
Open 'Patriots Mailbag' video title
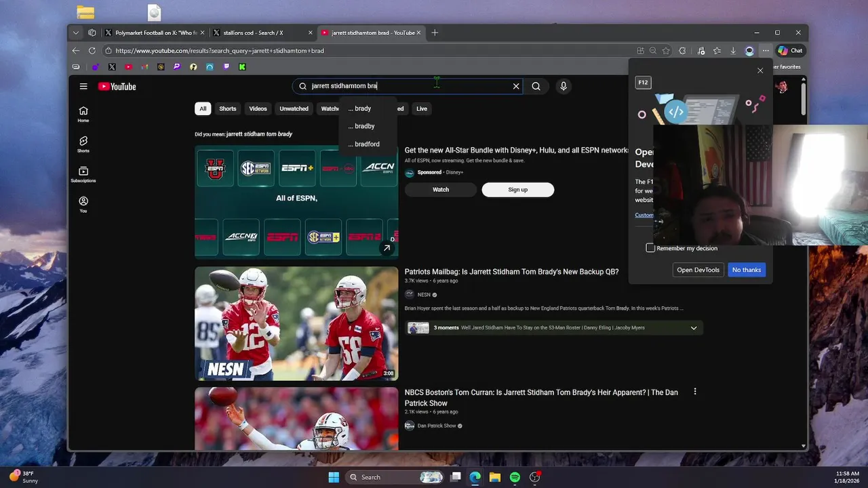tap(511, 271)
